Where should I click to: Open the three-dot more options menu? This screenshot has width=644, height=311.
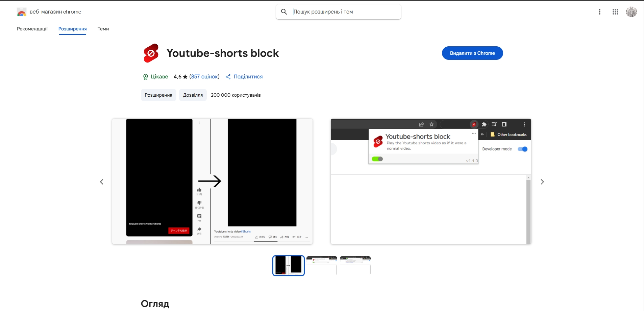point(600,12)
